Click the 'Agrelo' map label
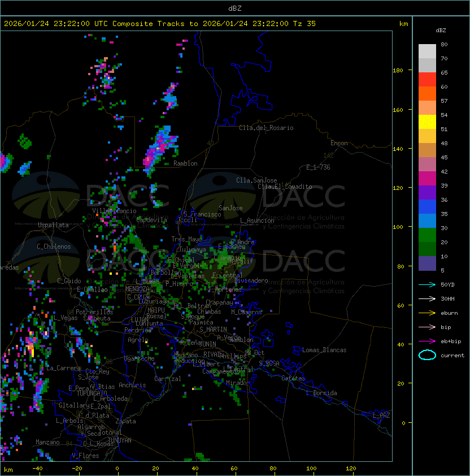Image resolution: width=470 pixels, height=476 pixels. pos(138,340)
